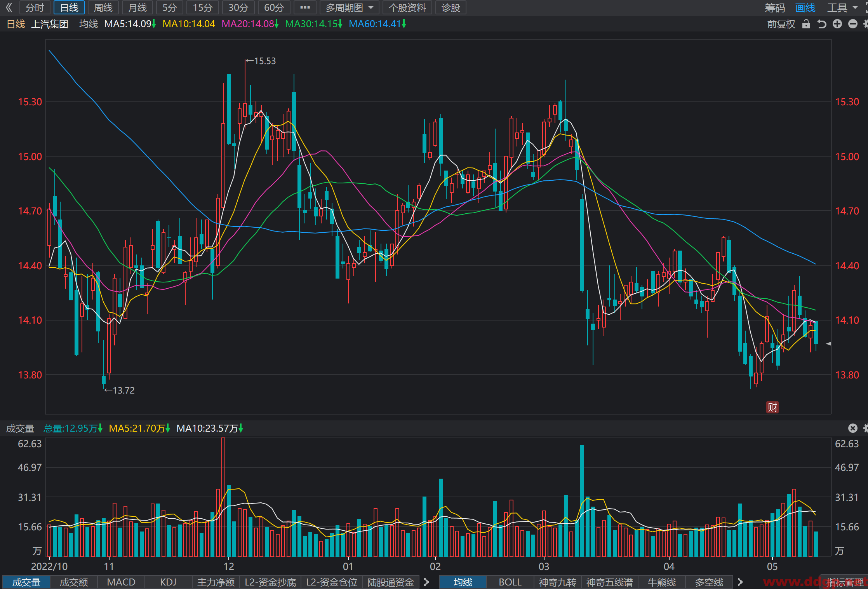Screen dimensions: 868x589
Task: Select the 15分 period
Action: pyautogui.click(x=203, y=7)
